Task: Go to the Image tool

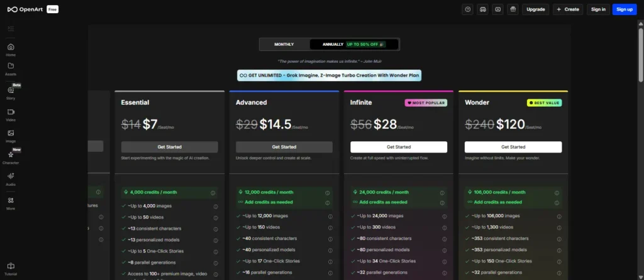Action: pos(11,136)
